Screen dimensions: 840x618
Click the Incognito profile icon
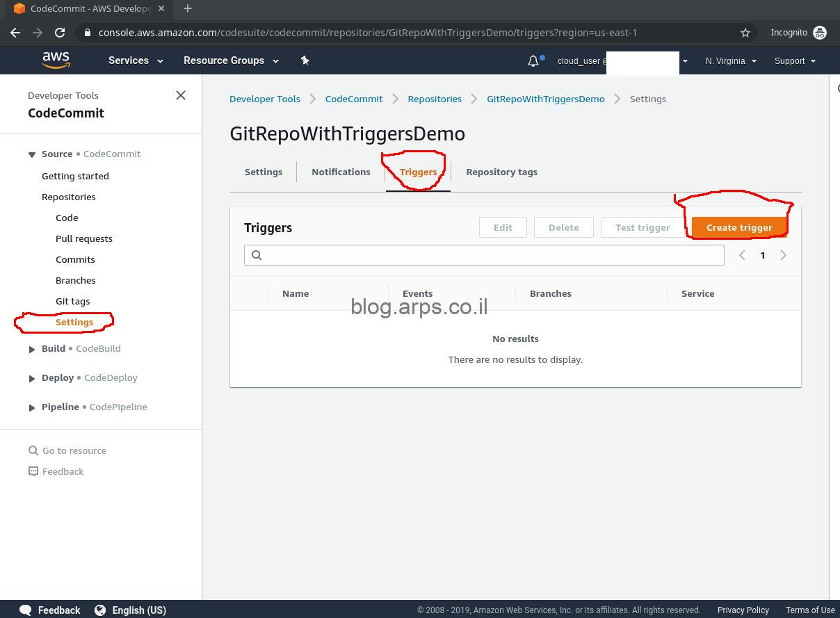pyautogui.click(x=820, y=33)
